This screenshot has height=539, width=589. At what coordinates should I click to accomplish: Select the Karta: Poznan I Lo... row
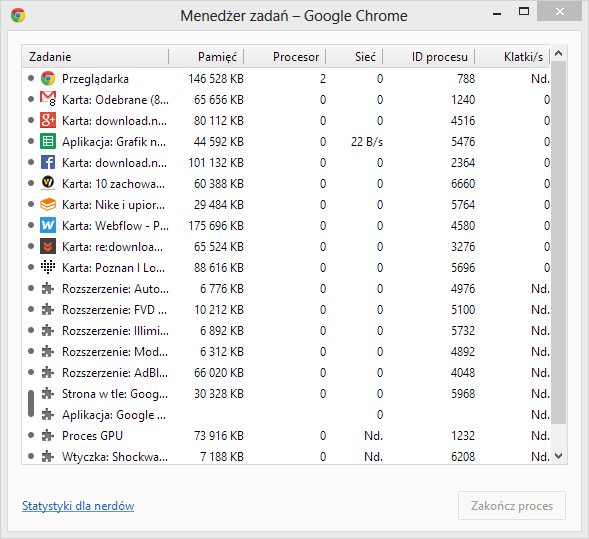286,267
